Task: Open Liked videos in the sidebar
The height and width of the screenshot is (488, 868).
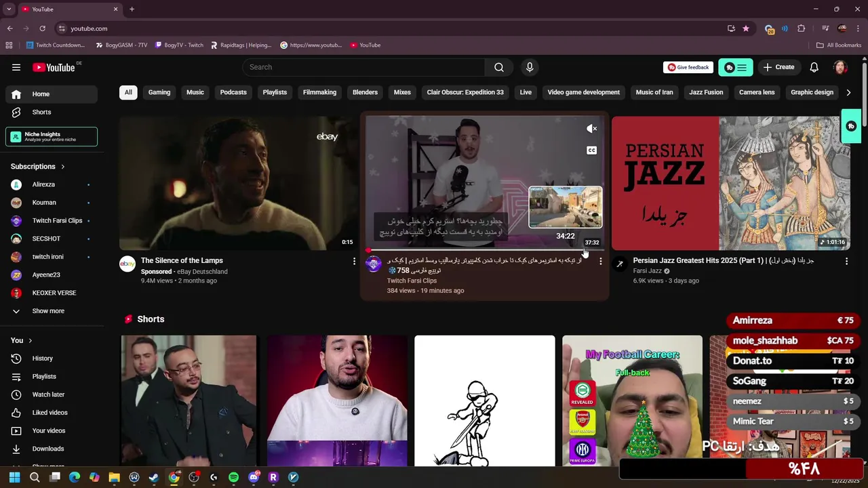Action: [52, 413]
